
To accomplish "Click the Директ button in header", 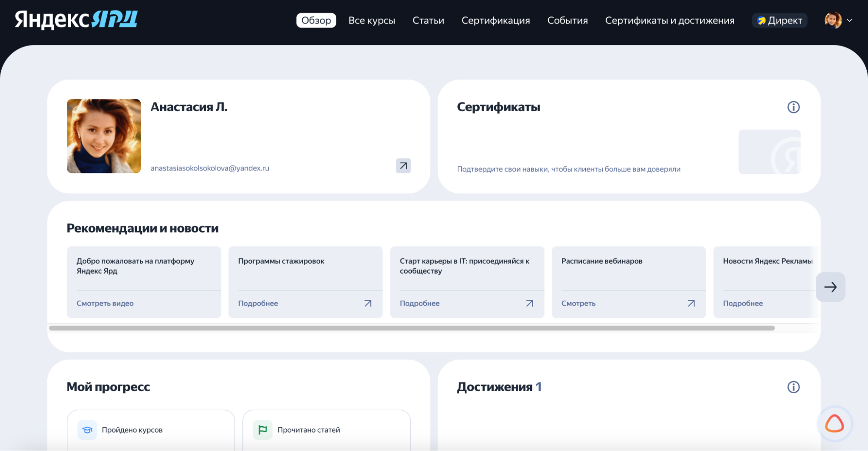I will click(779, 20).
